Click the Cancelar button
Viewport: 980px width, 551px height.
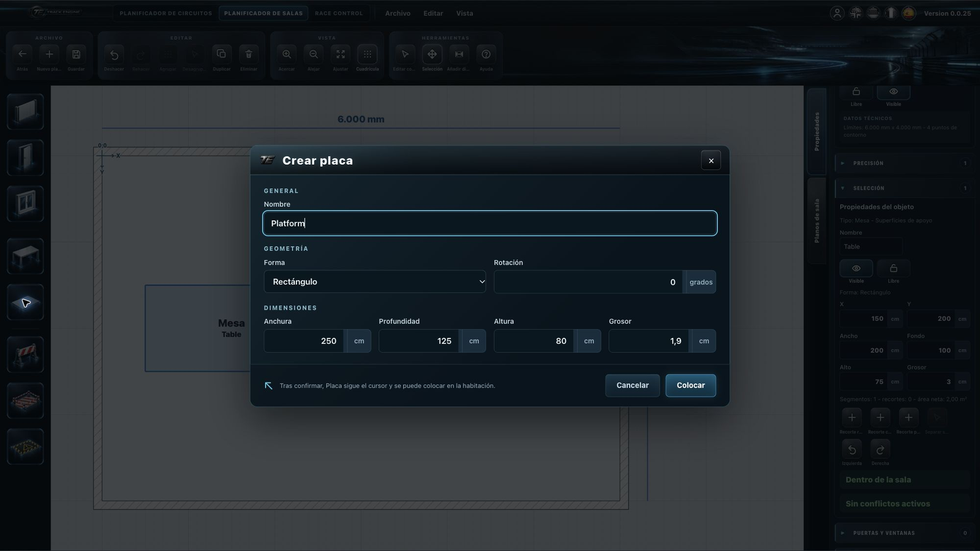pyautogui.click(x=632, y=385)
